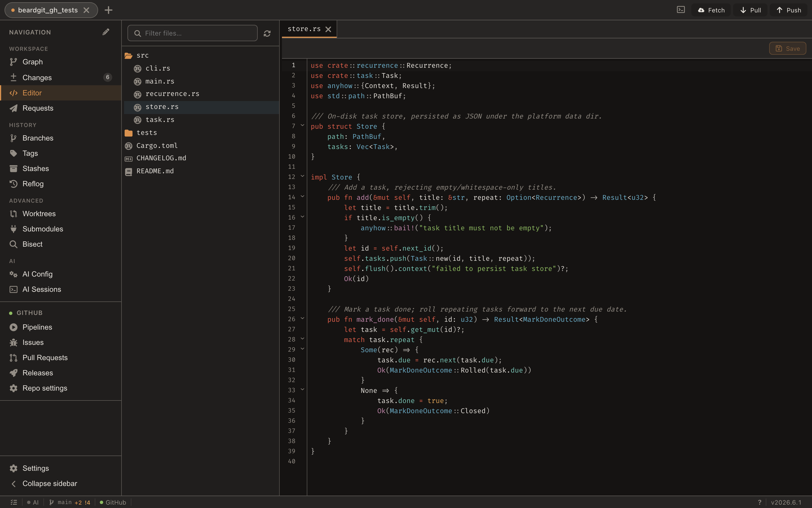Click the Issues bug icon
Screen dimensions: 812x508
[x=14, y=342]
